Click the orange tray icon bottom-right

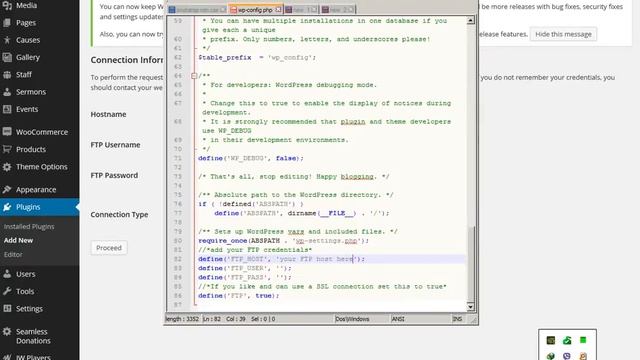(583, 356)
